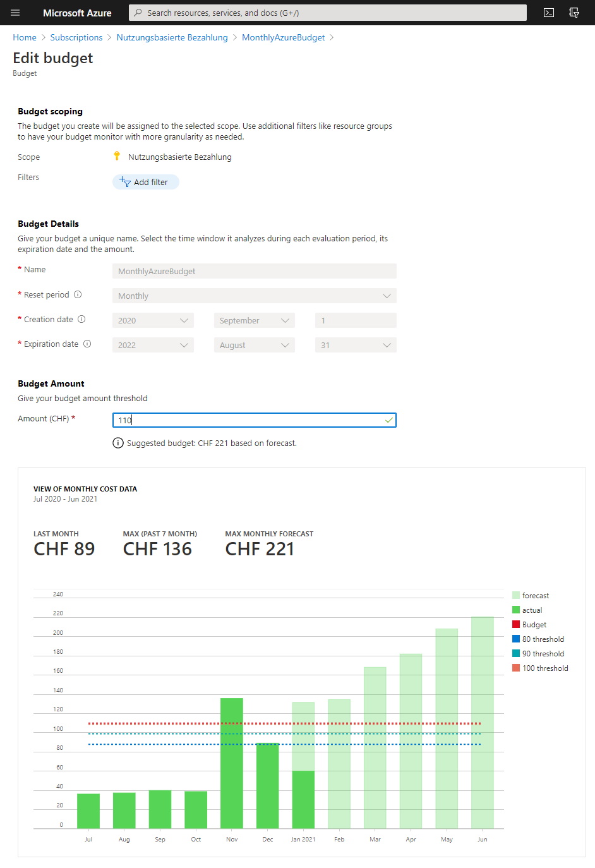The height and width of the screenshot is (868, 595).
Task: Click the 'CHF 89' last month value
Action: [x=64, y=549]
